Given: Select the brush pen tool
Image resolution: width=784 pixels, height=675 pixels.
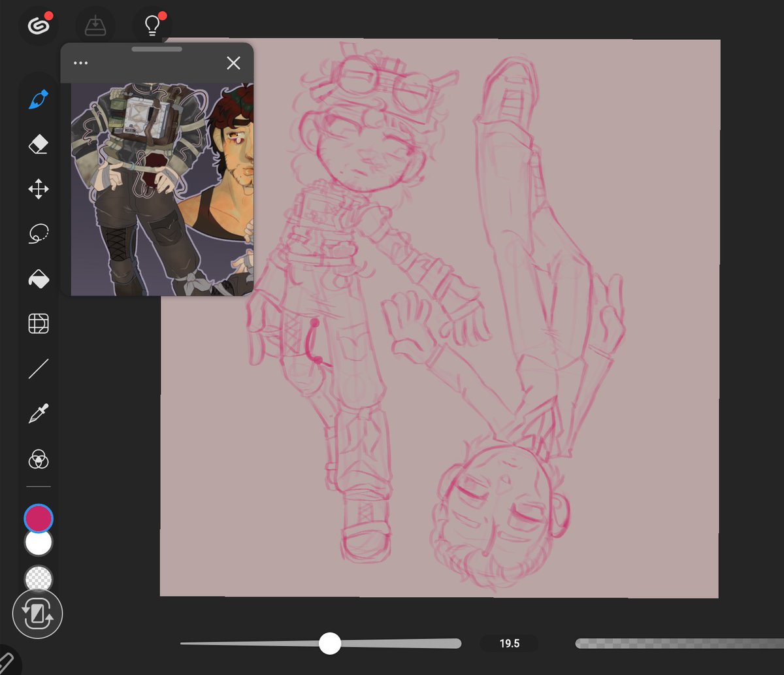Looking at the screenshot, I should click(x=39, y=101).
